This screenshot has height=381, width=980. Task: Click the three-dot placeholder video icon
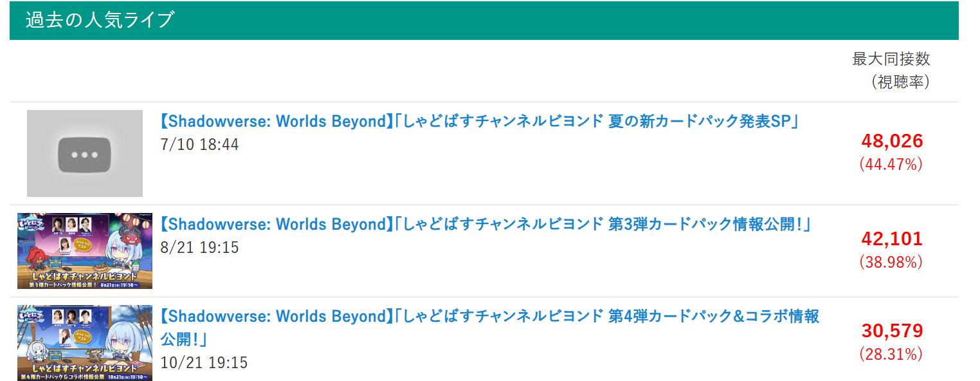click(85, 153)
